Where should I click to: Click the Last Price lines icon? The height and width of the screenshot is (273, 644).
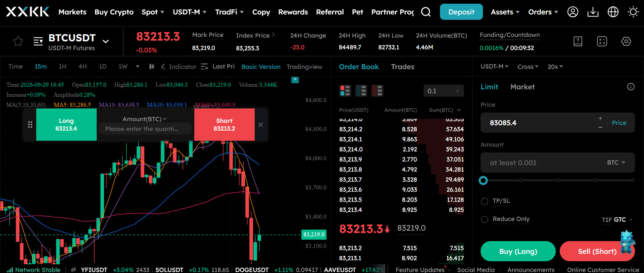(x=204, y=66)
